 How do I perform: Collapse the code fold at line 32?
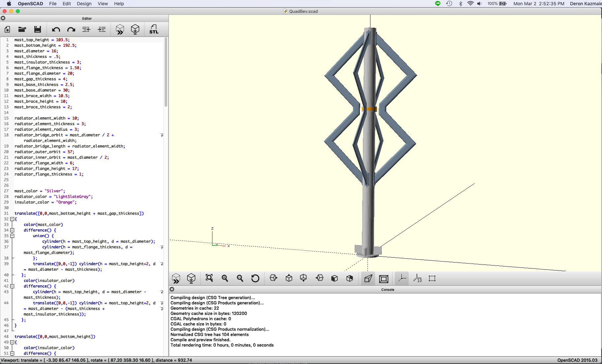coord(12,219)
